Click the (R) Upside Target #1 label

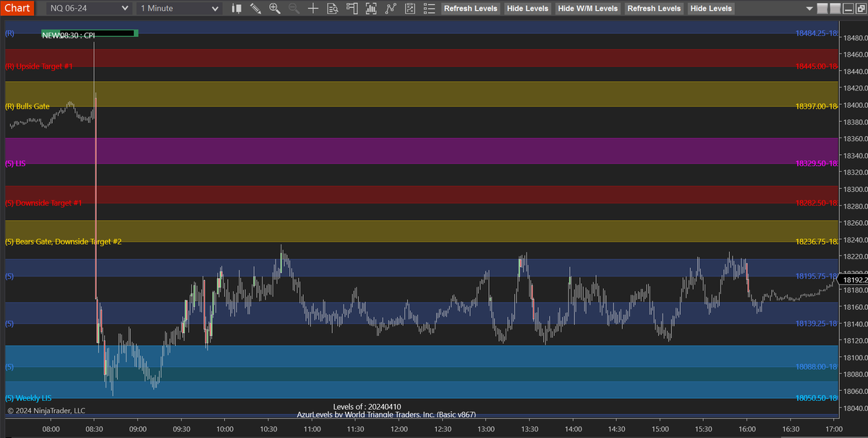(x=39, y=66)
